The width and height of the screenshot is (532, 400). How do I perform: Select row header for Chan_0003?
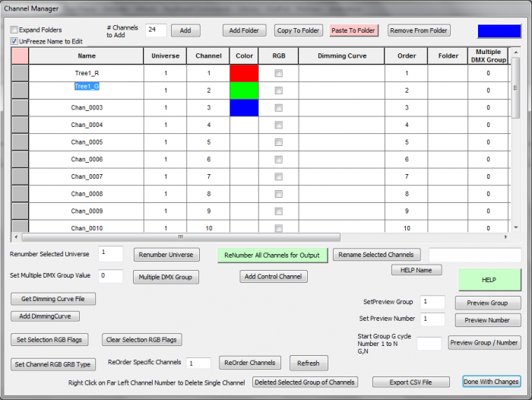point(20,108)
